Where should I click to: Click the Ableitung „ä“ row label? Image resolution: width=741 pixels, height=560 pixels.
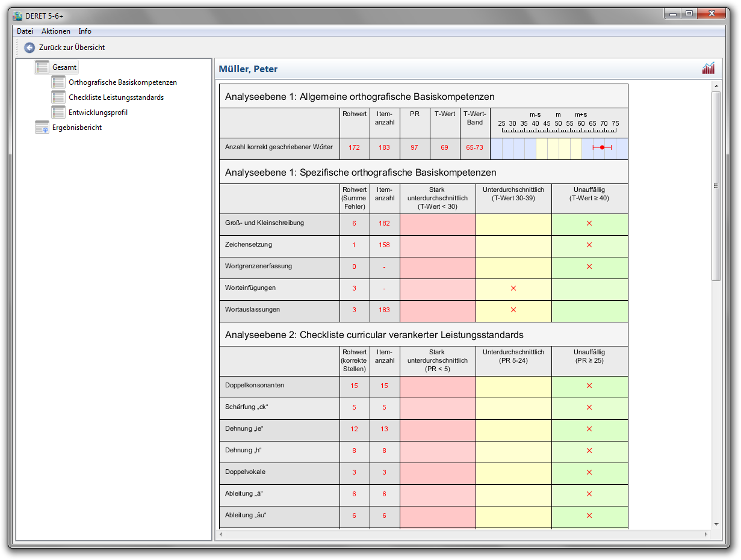244,494
